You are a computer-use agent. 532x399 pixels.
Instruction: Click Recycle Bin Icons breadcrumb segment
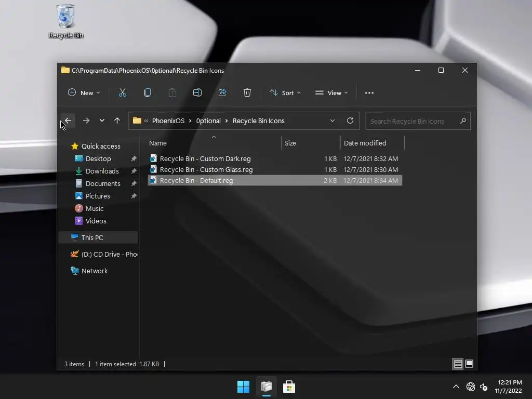click(x=259, y=121)
